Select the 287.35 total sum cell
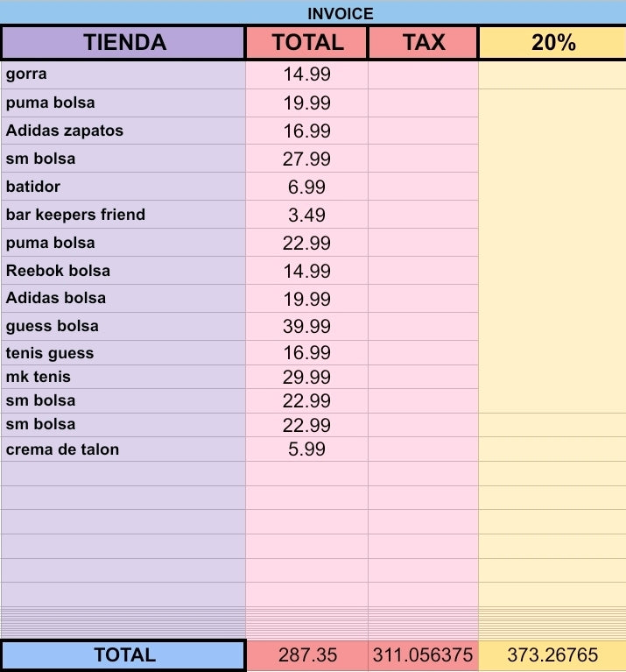This screenshot has height=672, width=626. (x=306, y=654)
